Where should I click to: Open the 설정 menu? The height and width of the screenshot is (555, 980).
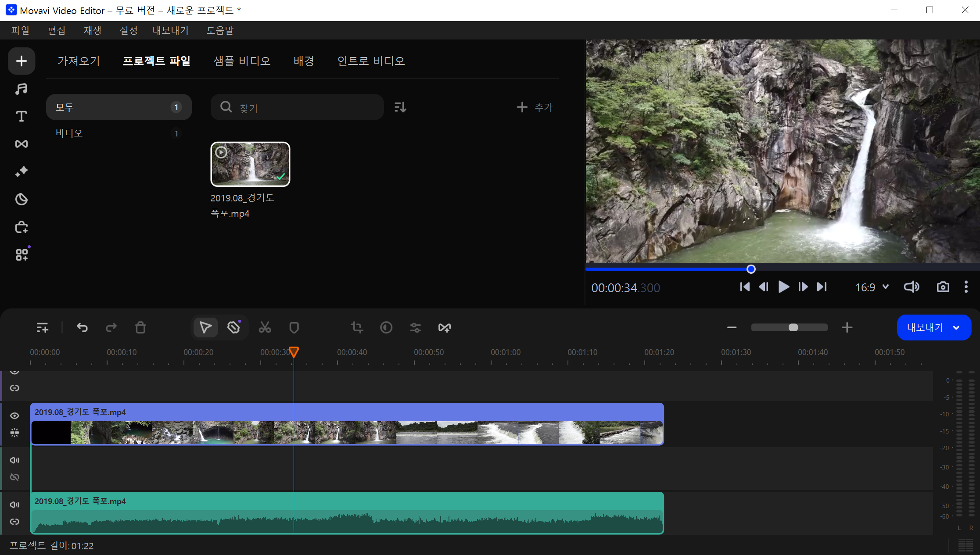pyautogui.click(x=129, y=30)
